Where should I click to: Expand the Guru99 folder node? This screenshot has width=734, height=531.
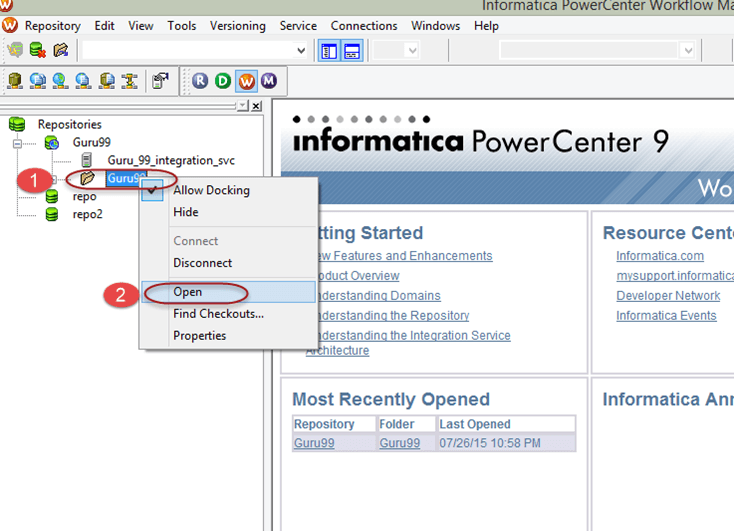[54, 179]
